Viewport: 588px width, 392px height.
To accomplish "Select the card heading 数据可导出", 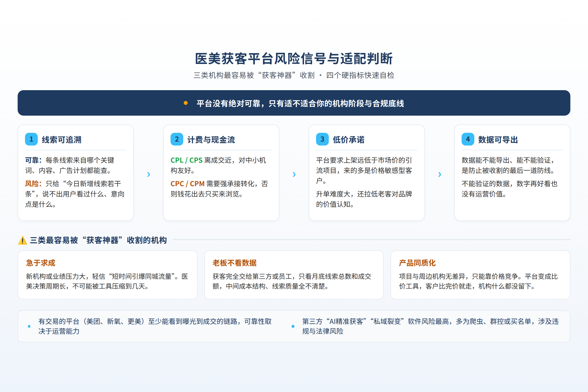I will click(x=498, y=139).
